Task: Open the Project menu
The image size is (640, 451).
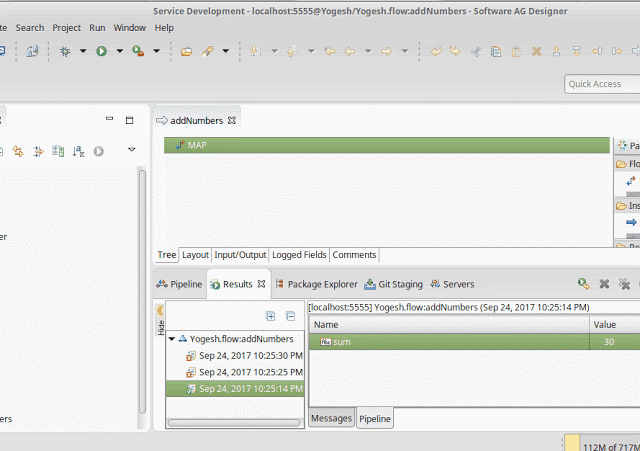Action: tap(66, 28)
